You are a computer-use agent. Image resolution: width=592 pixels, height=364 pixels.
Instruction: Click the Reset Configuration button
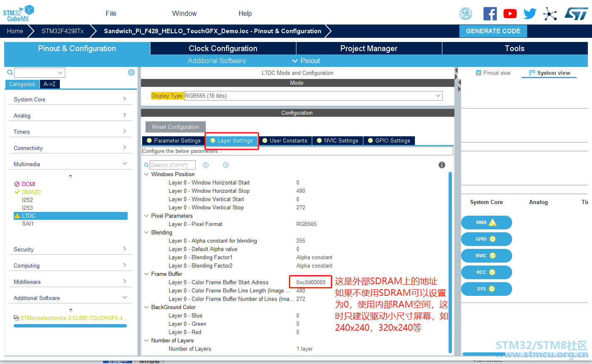175,127
